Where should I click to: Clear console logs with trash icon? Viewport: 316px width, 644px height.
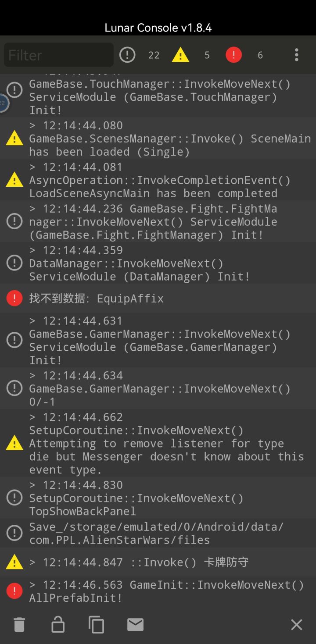tap(19, 624)
